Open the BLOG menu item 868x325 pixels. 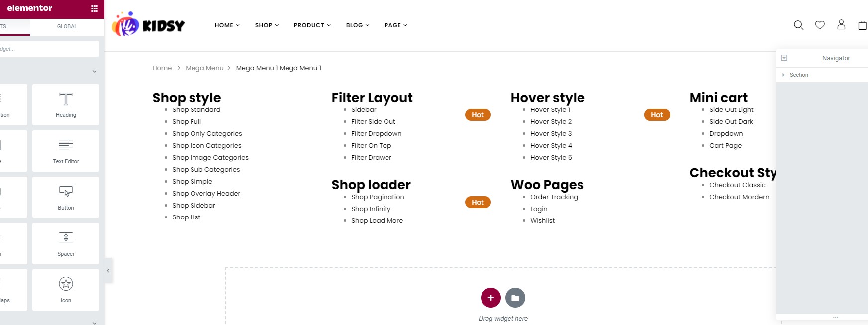358,25
